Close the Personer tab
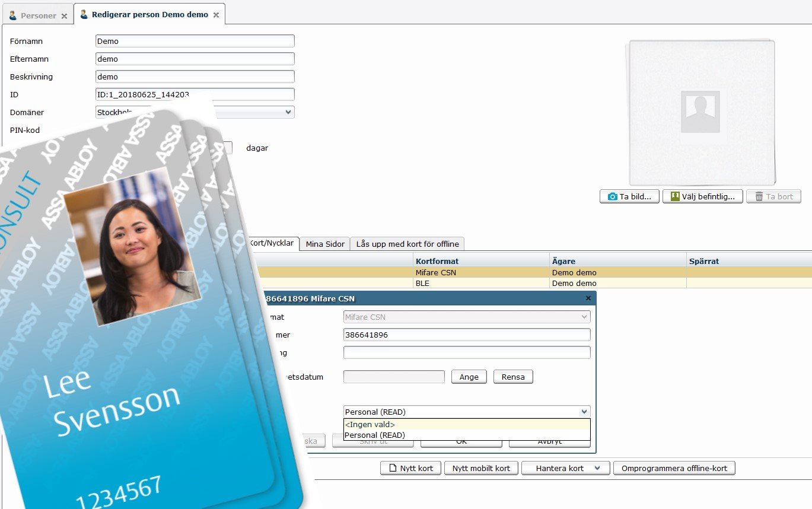This screenshot has width=812, height=509. coord(64,15)
